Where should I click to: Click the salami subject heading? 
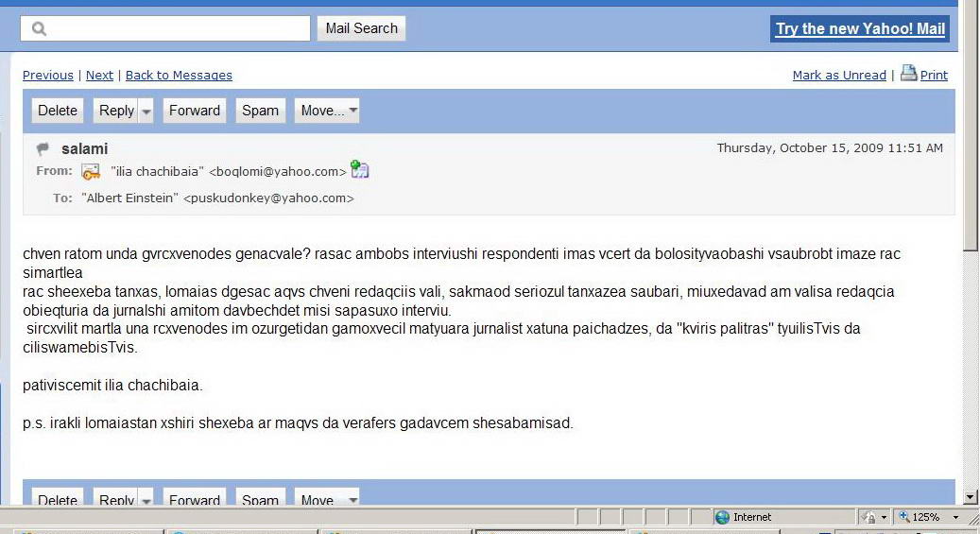click(84, 148)
